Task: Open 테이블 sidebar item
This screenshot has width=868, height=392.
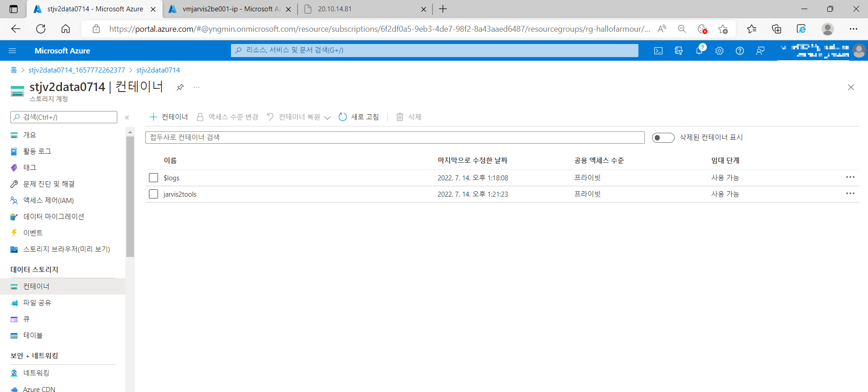Action: 33,335
